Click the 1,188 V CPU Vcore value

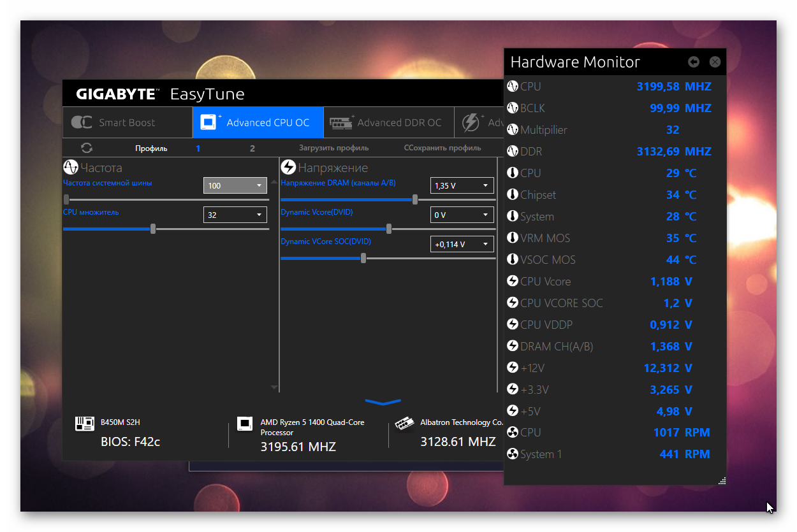pyautogui.click(x=671, y=282)
